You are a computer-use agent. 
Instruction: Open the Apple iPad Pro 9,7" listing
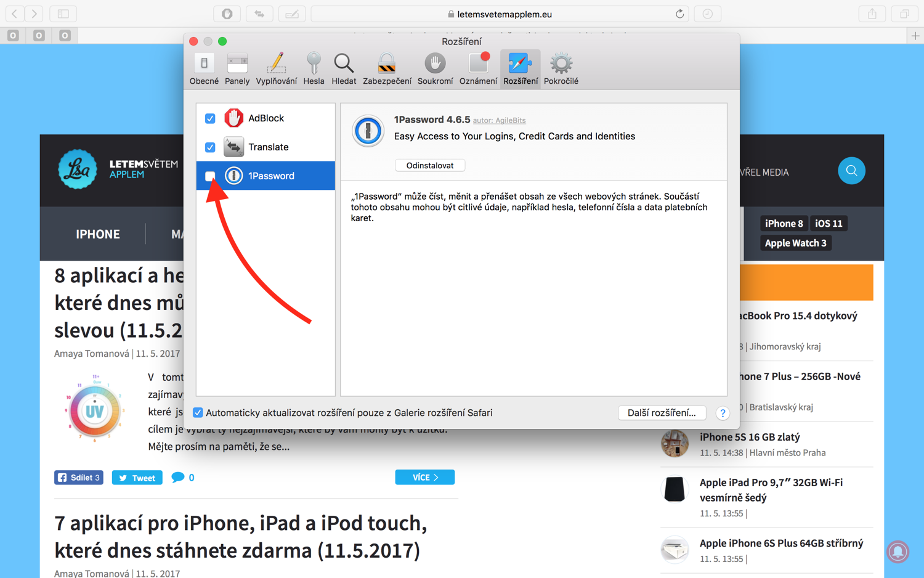tap(771, 490)
